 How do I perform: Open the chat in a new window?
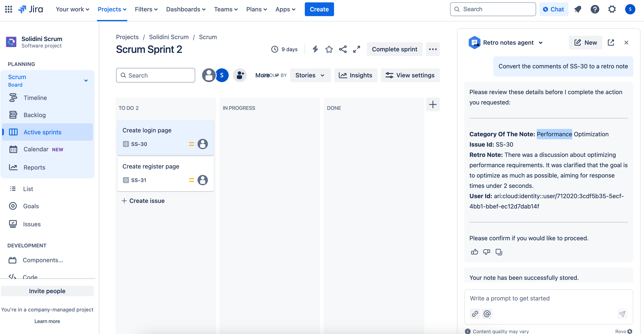(x=611, y=43)
